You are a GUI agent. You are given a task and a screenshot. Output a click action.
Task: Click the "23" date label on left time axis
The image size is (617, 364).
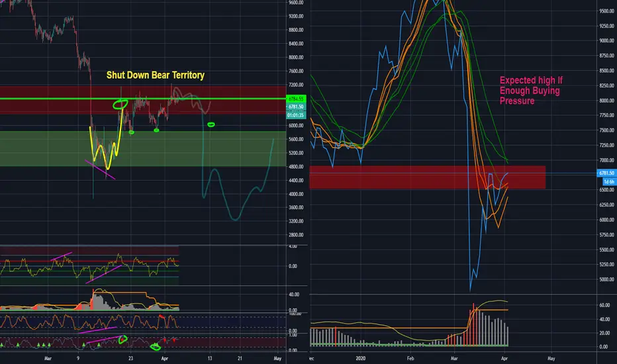130,358
